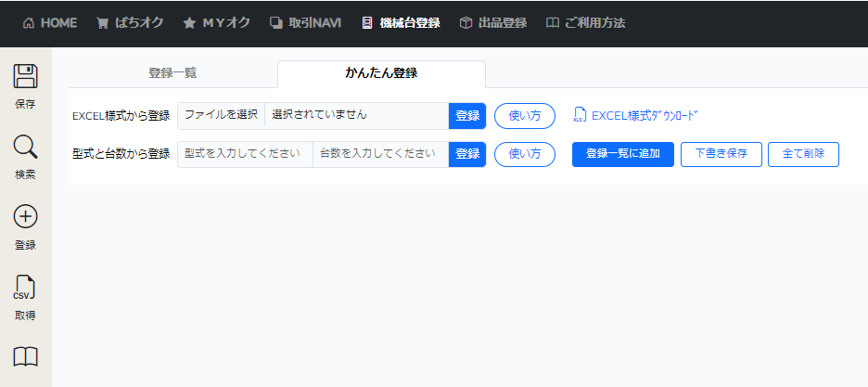Click the cart icon beside ぱちオク
This screenshot has height=387, width=868.
click(102, 23)
